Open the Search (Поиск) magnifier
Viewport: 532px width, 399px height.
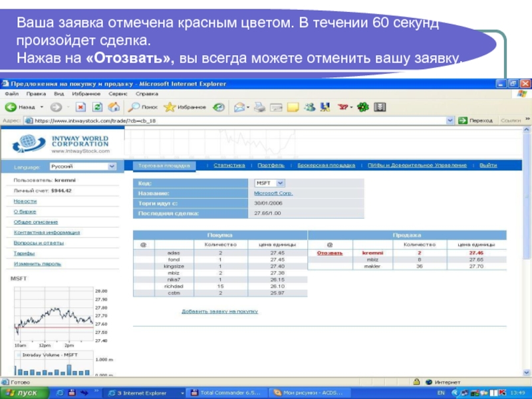(x=134, y=106)
